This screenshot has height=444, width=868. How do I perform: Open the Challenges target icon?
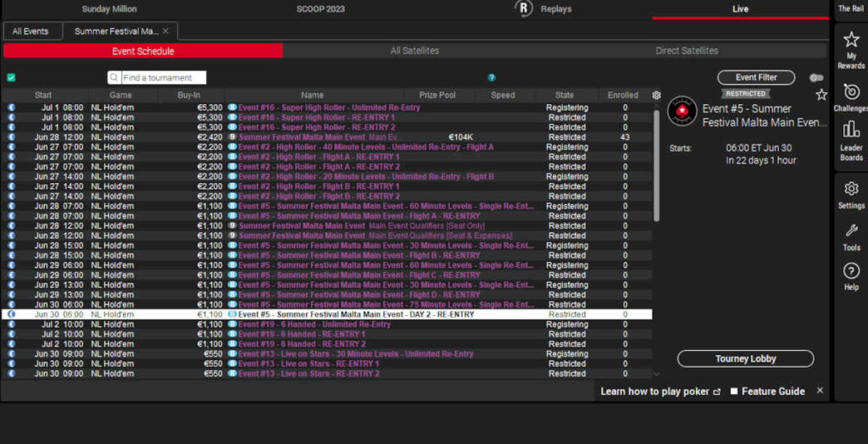point(851,97)
